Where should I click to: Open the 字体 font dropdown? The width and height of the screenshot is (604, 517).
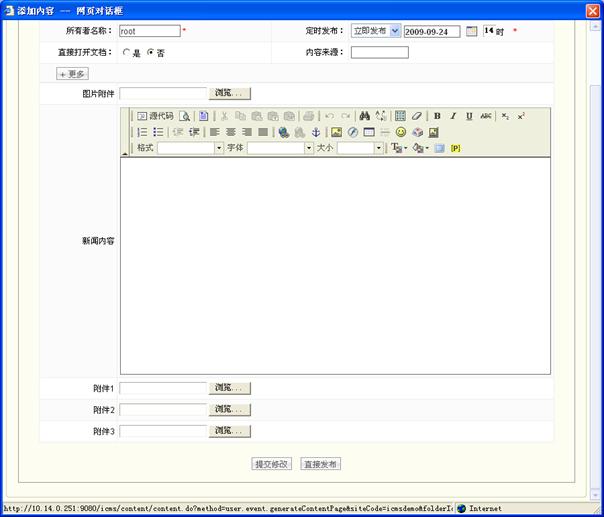click(280, 148)
